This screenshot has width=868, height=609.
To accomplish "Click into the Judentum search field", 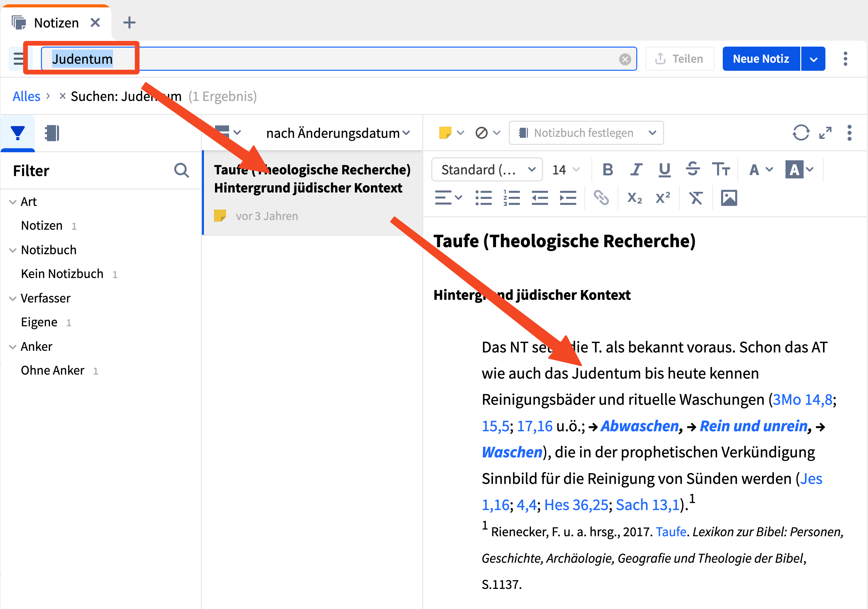I will (339, 59).
